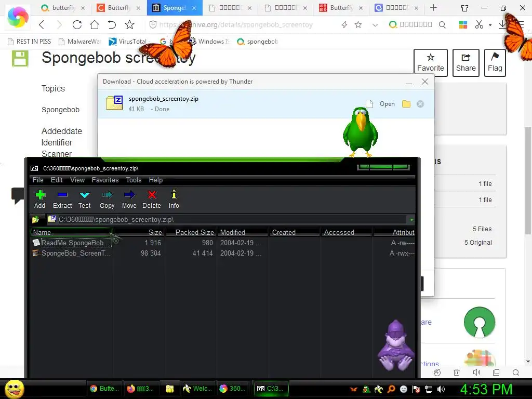The height and width of the screenshot is (399, 532).
Task: Open the File menu in 7-Zip
Action: pyautogui.click(x=38, y=180)
